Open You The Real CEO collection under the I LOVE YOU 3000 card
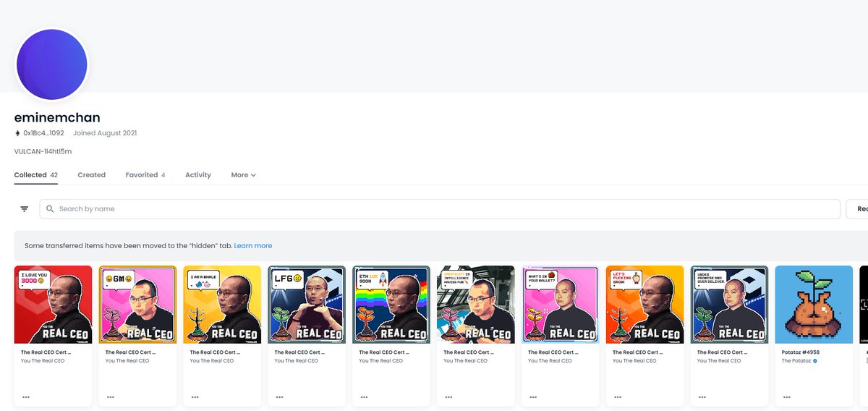 [x=43, y=360]
